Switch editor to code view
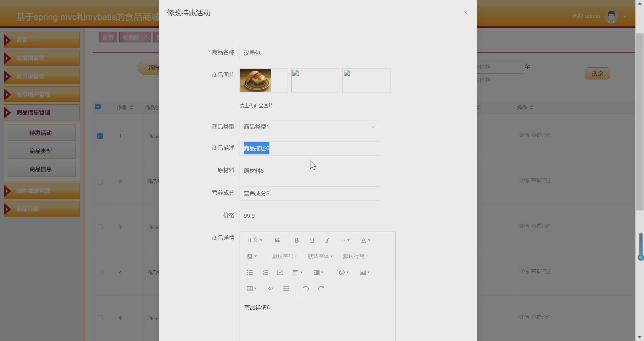The image size is (644, 341). tap(270, 288)
